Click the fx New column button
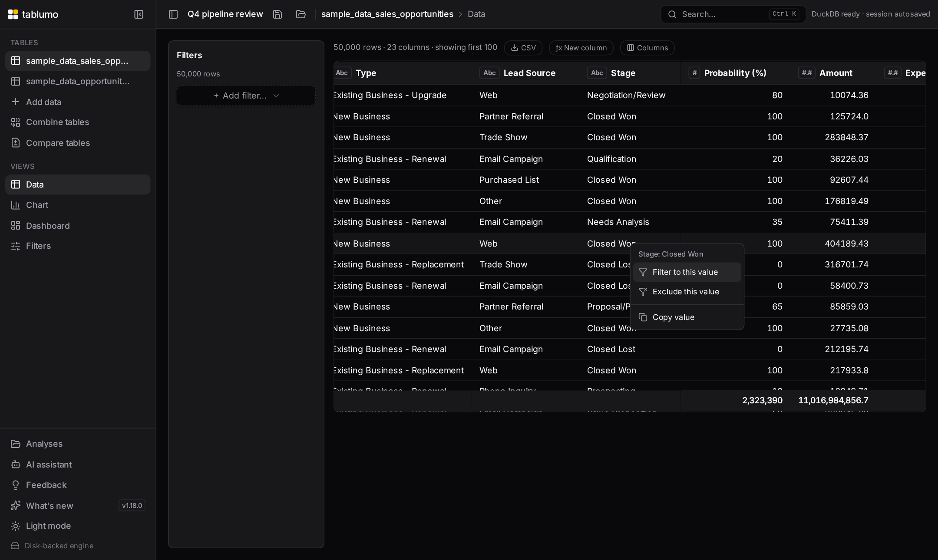The width and height of the screenshot is (938, 560). coord(581,48)
